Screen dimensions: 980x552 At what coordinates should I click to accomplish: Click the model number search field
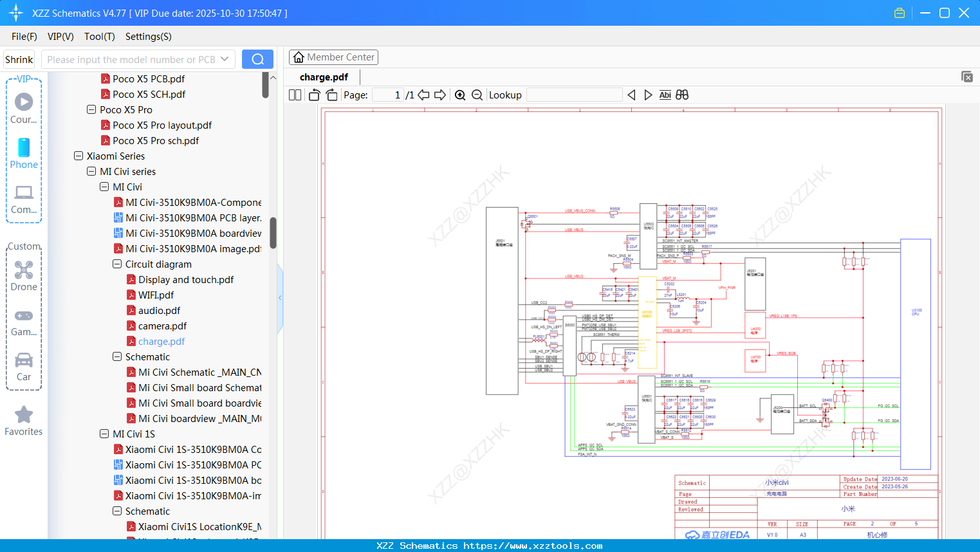coord(131,59)
